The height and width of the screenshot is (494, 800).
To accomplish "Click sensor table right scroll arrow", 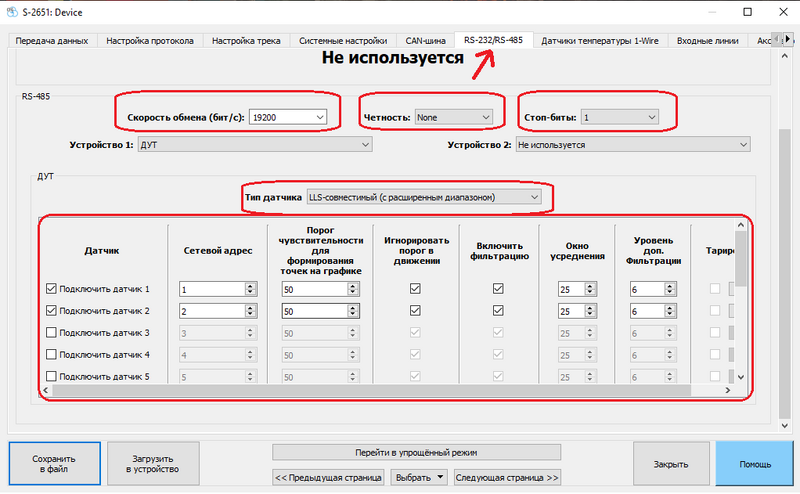I will pos(728,390).
